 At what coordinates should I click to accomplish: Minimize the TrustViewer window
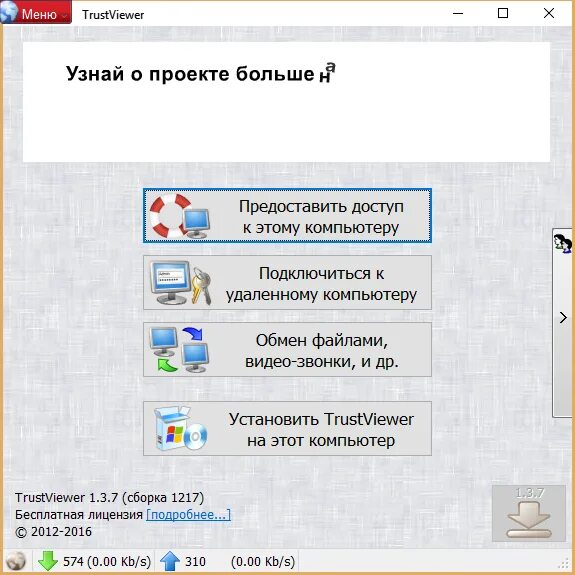point(458,14)
